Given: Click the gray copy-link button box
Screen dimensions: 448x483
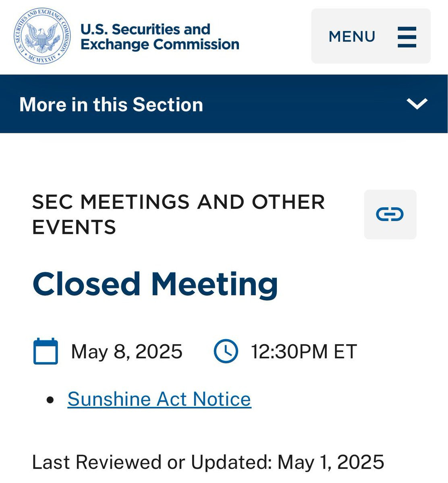Looking at the screenshot, I should coord(390,215).
